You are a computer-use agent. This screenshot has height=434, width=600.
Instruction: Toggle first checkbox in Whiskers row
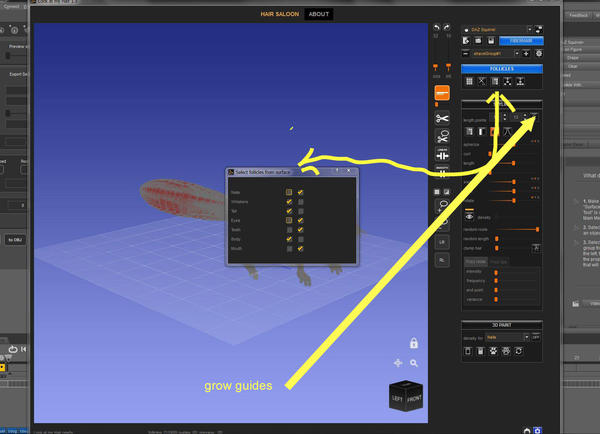[289, 202]
